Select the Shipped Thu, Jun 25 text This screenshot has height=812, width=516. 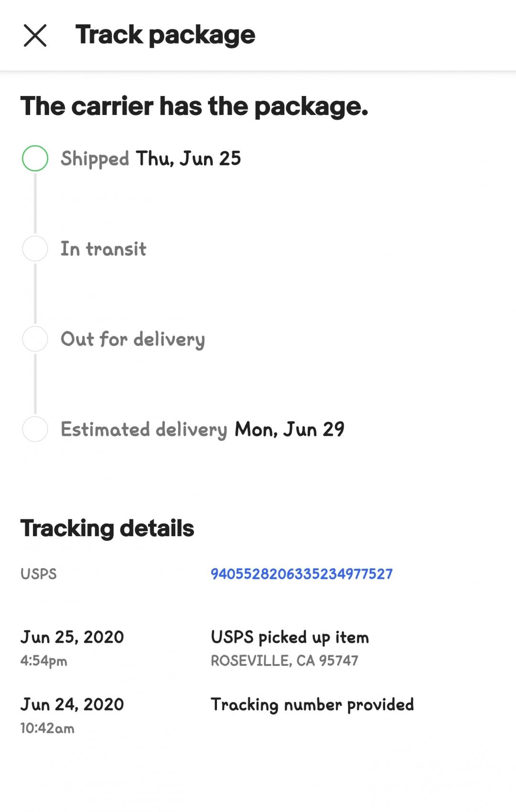[x=150, y=159]
